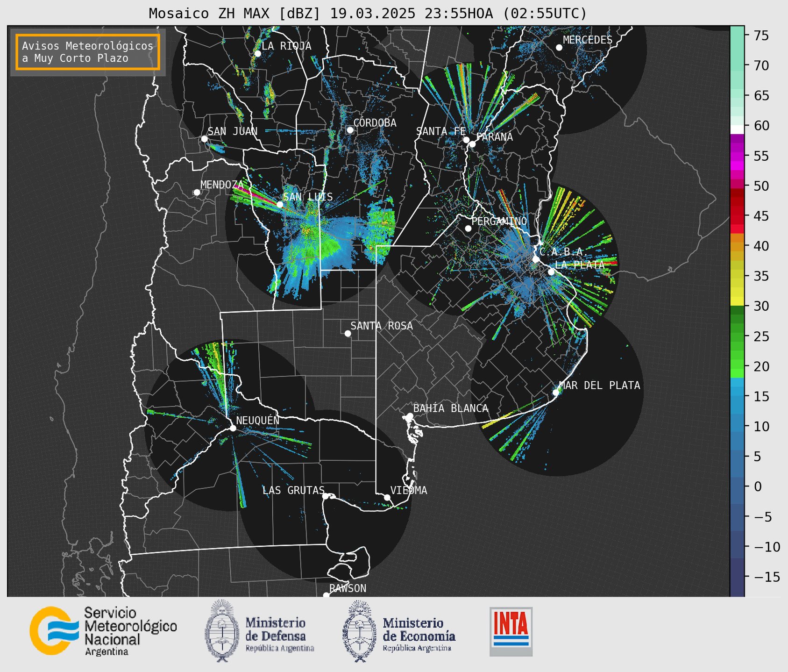Click the LAS GRUTAS city marker
The width and height of the screenshot is (788, 672).
point(326,496)
